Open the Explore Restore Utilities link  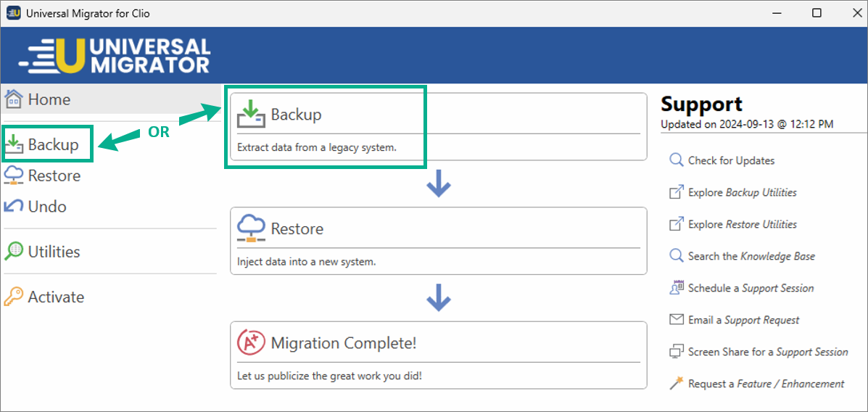[x=743, y=224]
